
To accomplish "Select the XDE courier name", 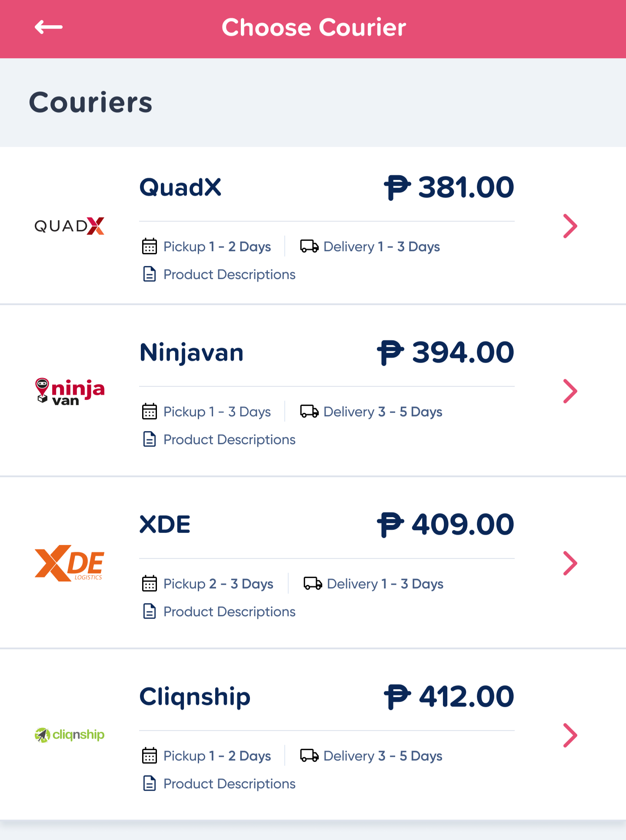I will pos(165,524).
